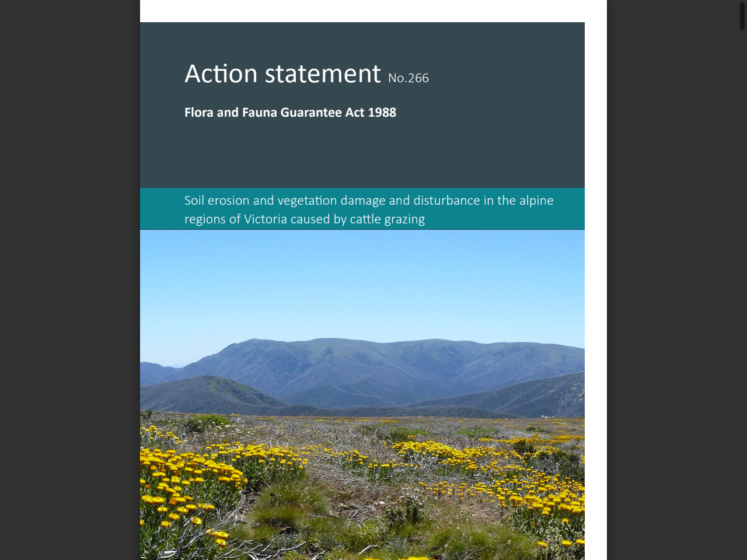Click the white margin above the header block
This screenshot has height=560, width=747.
click(x=362, y=10)
